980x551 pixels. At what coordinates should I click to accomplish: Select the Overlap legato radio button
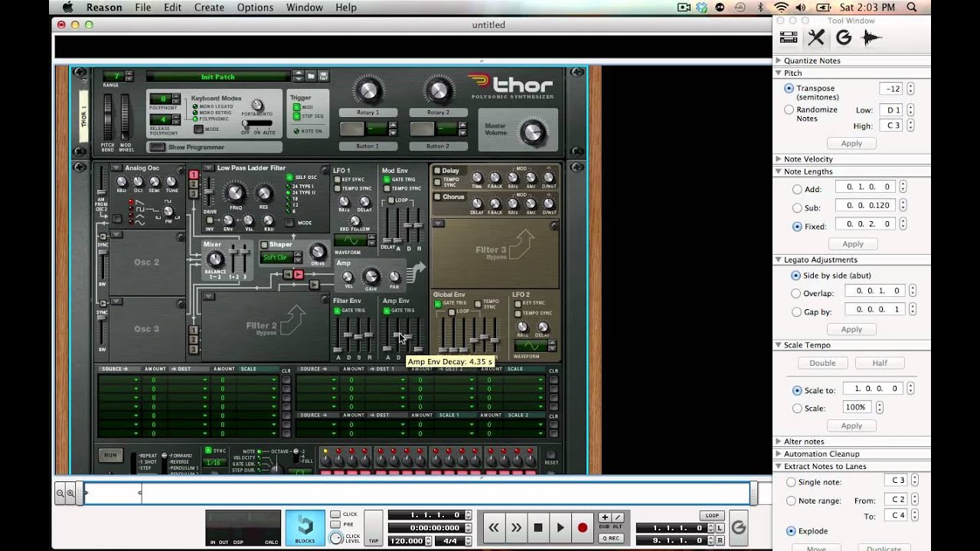(795, 293)
